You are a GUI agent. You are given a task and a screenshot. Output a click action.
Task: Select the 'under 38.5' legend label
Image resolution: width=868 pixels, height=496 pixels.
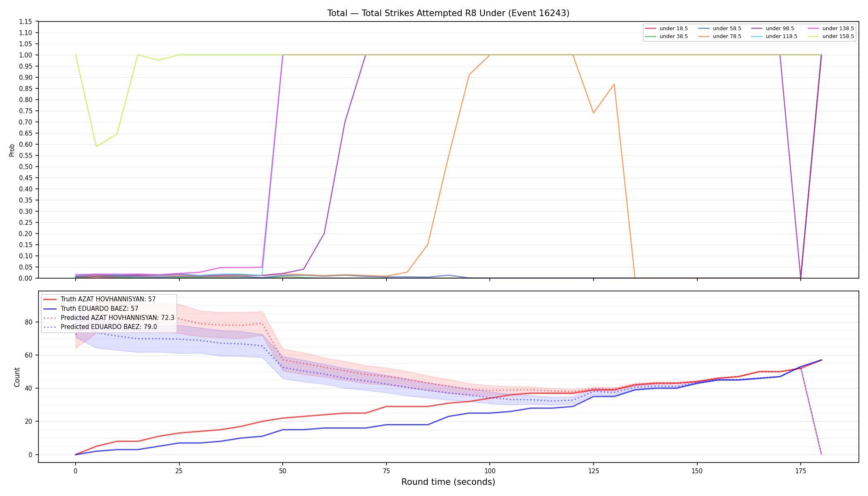click(x=674, y=36)
